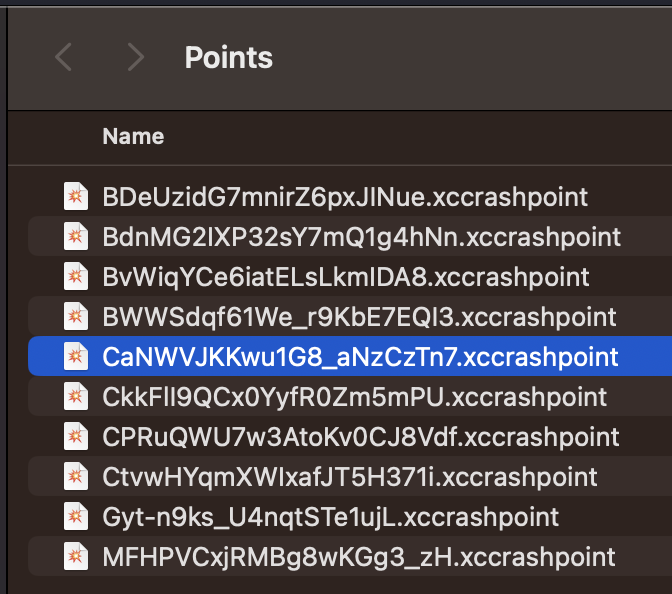This screenshot has width=672, height=594.
Task: Click the CPRuQWU7w3AtoKv0CJ8Vdf crashpoint icon
Action: pos(77,437)
